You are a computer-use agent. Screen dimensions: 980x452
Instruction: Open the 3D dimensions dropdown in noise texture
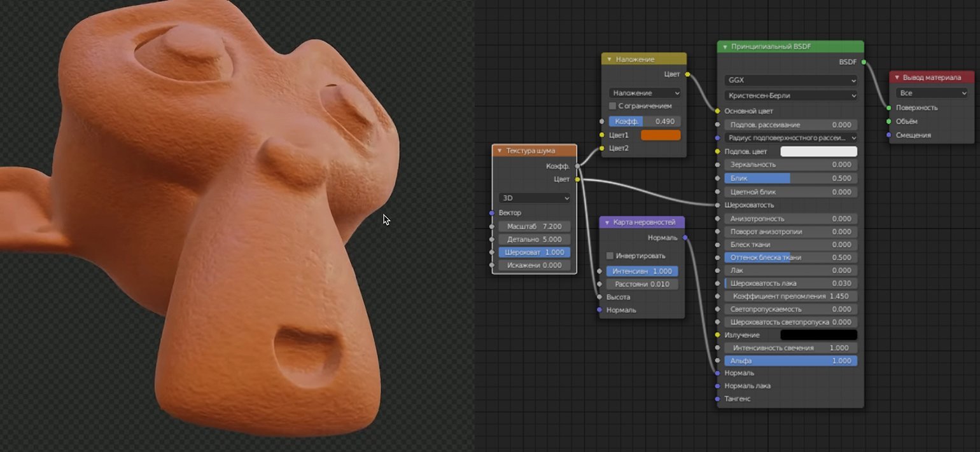535,198
